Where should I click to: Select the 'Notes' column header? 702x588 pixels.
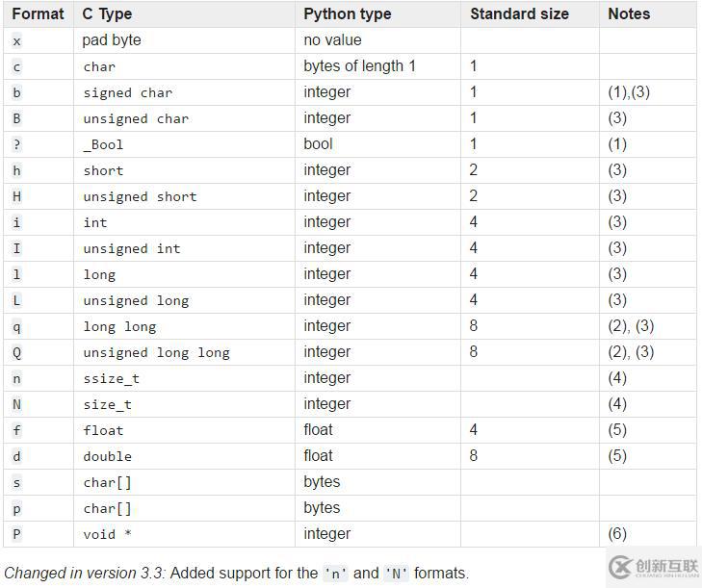click(x=629, y=14)
